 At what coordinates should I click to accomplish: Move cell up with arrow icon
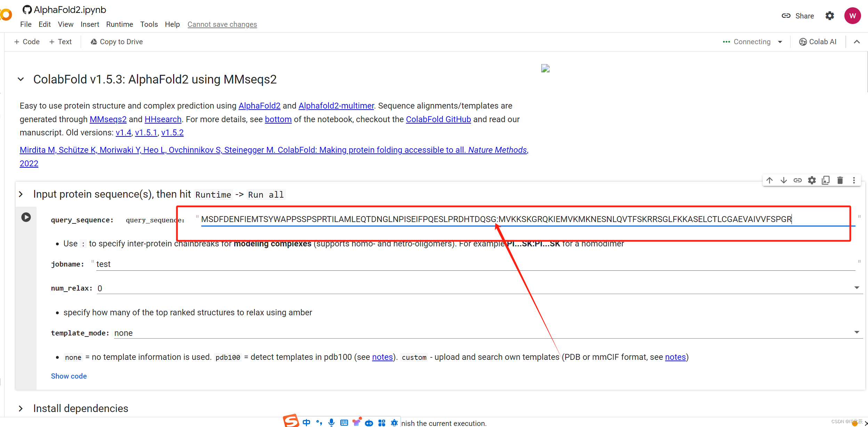[x=770, y=180]
